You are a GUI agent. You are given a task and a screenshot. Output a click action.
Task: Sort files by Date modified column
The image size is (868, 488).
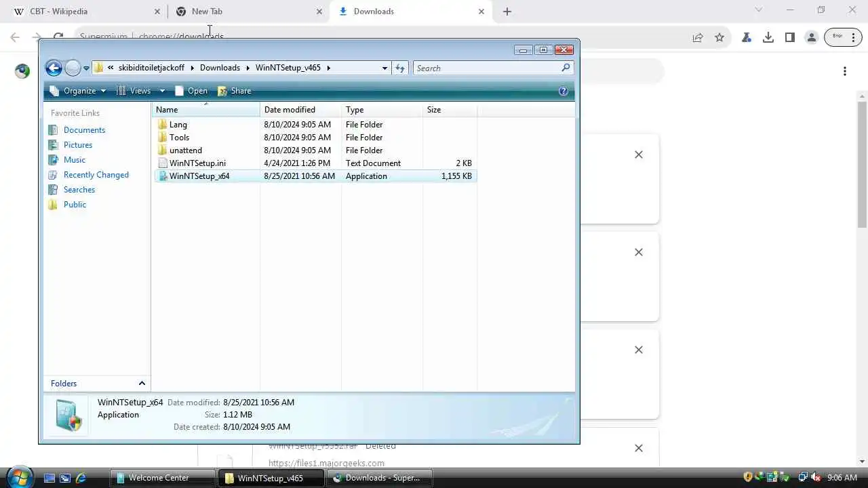coord(300,110)
